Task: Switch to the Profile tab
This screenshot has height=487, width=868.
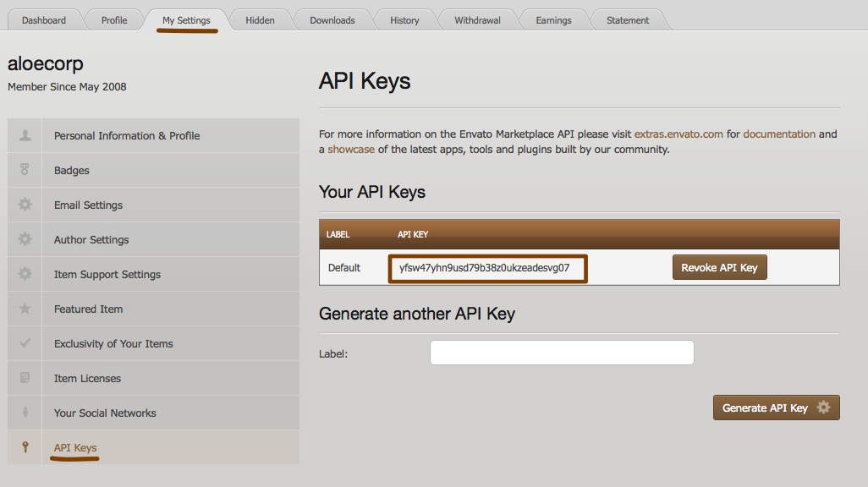Action: (x=114, y=20)
